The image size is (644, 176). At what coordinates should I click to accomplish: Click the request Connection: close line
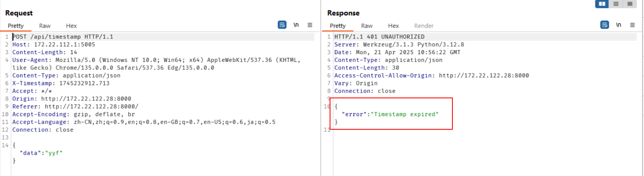point(43,130)
